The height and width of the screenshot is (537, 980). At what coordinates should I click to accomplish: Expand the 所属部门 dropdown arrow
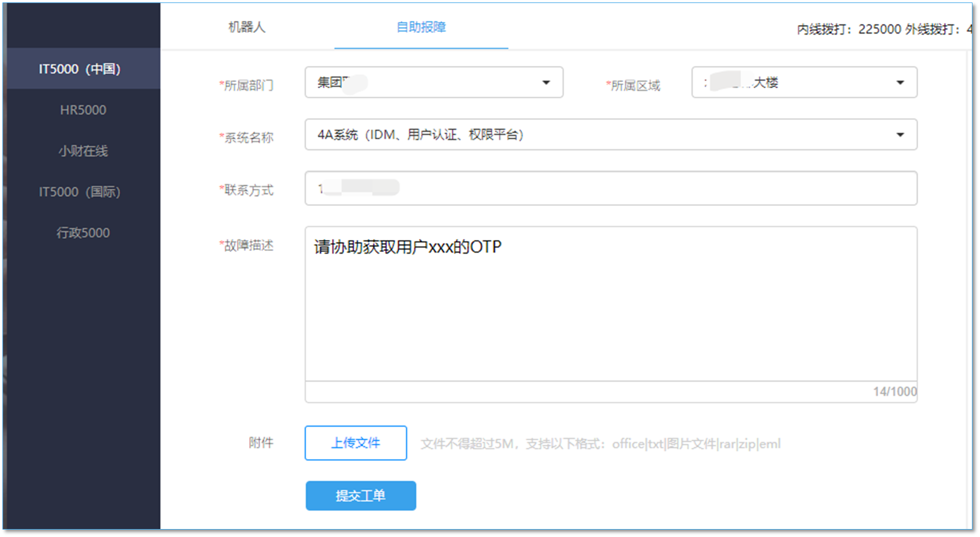pos(546,82)
